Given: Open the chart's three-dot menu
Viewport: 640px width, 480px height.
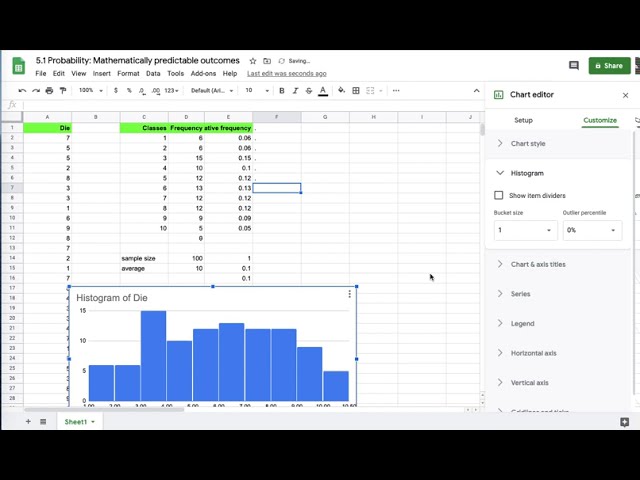Looking at the screenshot, I should 349,294.
